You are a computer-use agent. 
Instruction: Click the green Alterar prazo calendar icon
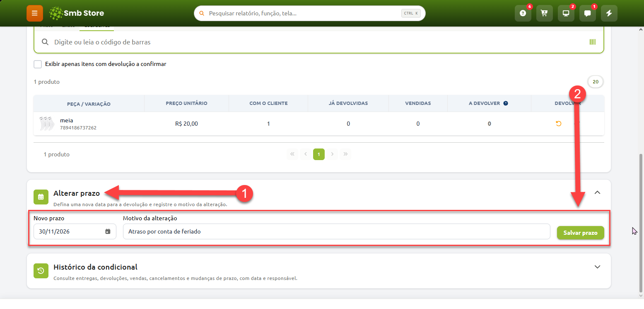41,197
